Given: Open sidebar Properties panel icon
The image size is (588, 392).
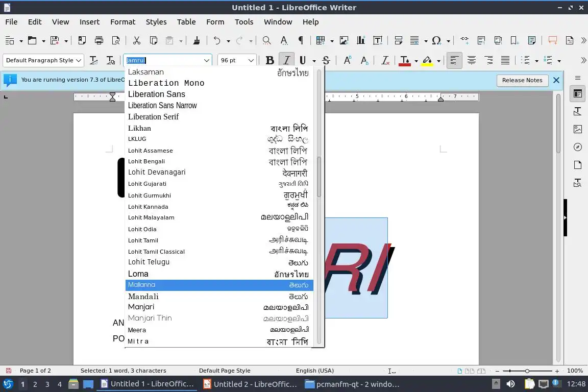Looking at the screenshot, I should (x=577, y=94).
